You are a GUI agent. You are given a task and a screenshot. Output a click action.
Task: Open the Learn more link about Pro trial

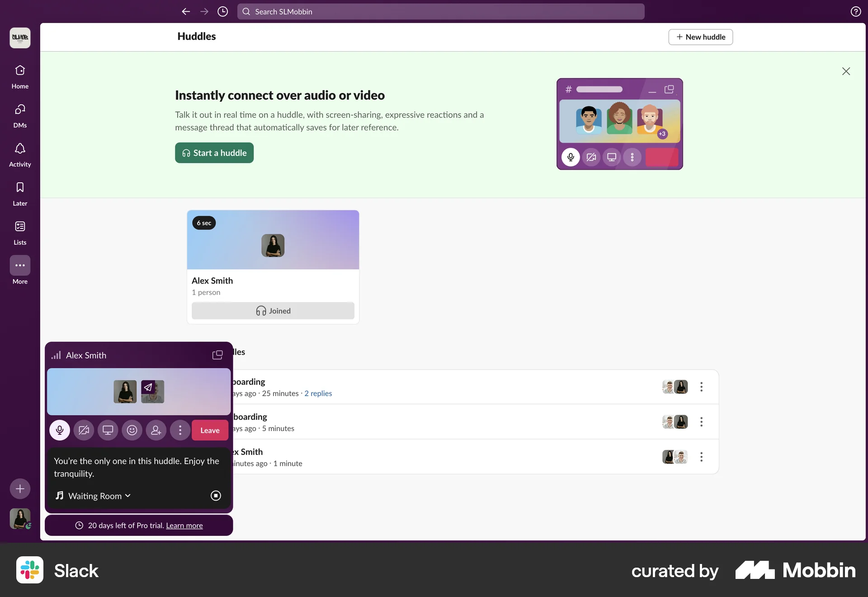pyautogui.click(x=184, y=525)
